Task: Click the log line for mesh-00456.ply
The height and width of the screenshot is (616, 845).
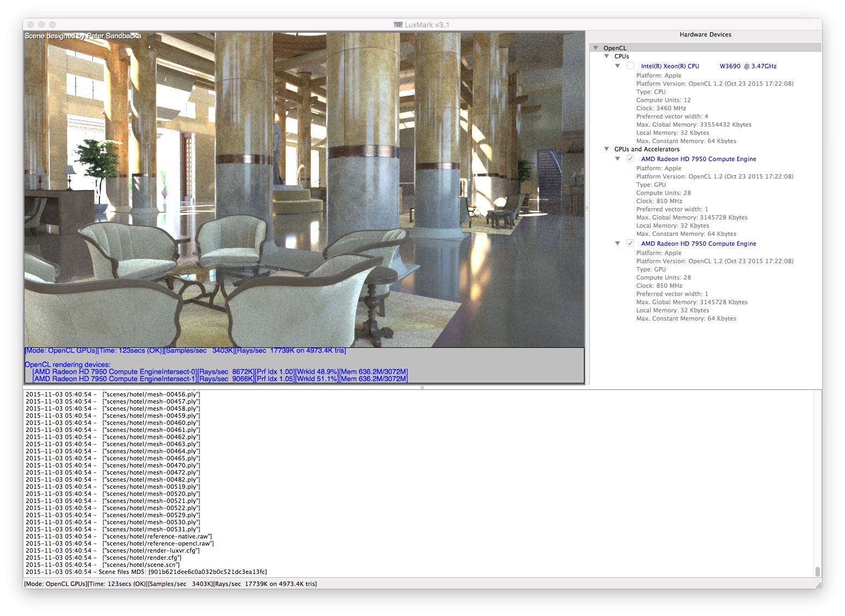Action: click(113, 394)
